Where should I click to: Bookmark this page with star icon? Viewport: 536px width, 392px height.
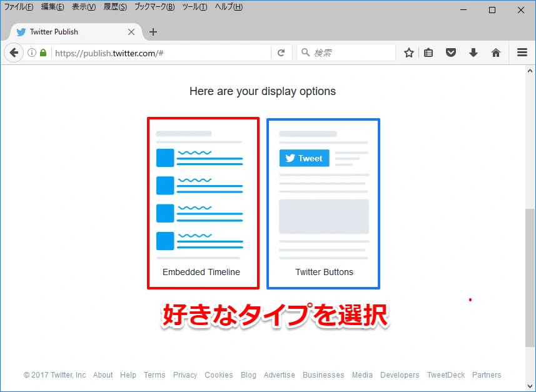click(x=408, y=53)
